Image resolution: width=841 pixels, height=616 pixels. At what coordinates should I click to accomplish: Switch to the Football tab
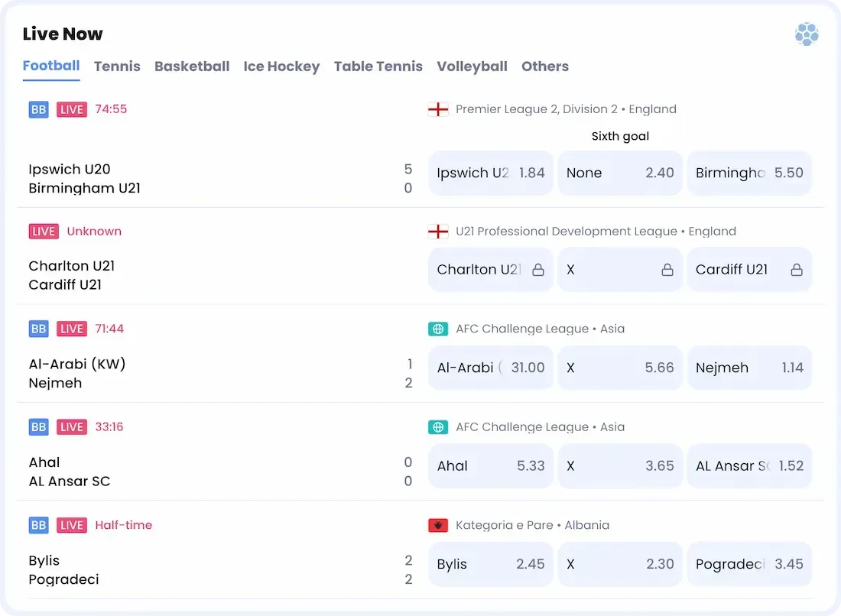[x=51, y=66]
